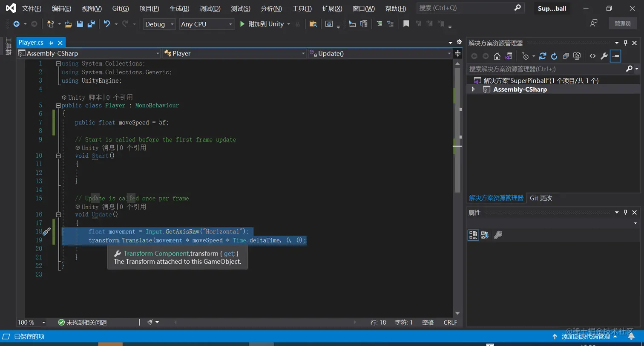This screenshot has width=644, height=346.
Task: Open the Any CPU platform dropdown
Action: 207,24
